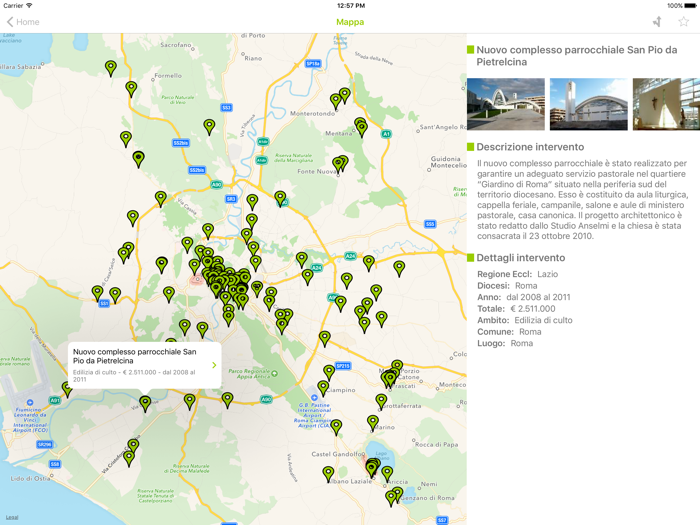Screen dimensions: 700x525
Task: Tap the pin left of Ciampino
Action: (x=323, y=386)
